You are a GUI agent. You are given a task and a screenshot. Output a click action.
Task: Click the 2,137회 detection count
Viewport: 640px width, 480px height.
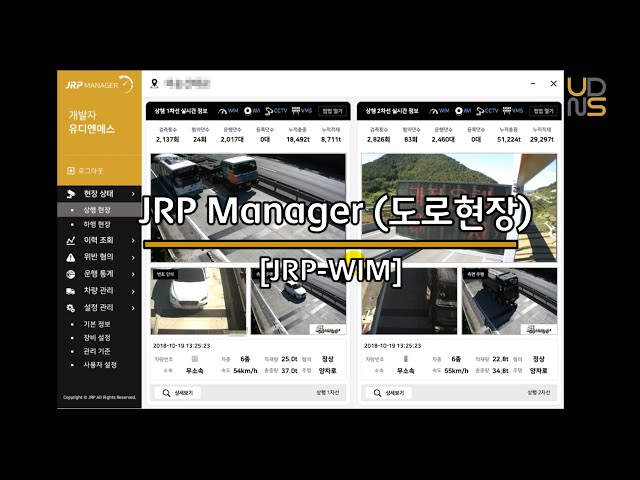click(167, 140)
